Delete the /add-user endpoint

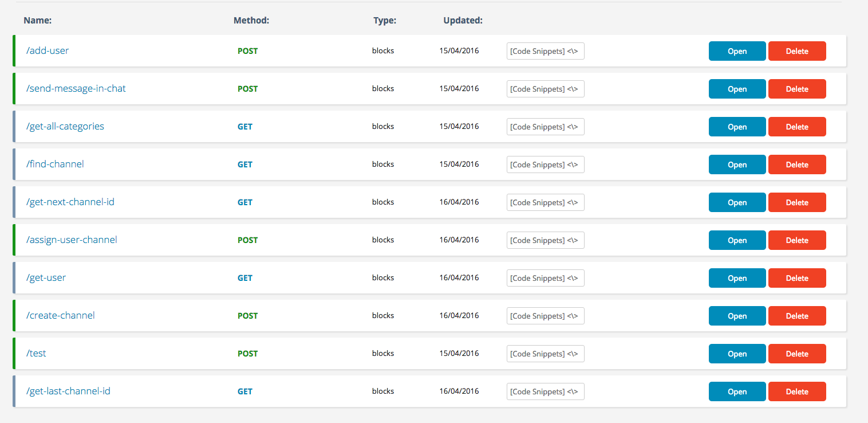click(796, 51)
